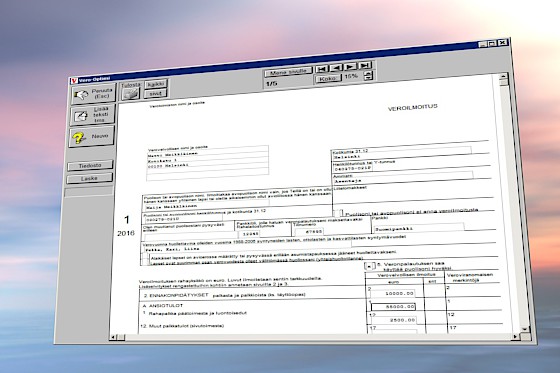Jump to last page arrow icon
This screenshot has height=373, width=560.
[365, 65]
